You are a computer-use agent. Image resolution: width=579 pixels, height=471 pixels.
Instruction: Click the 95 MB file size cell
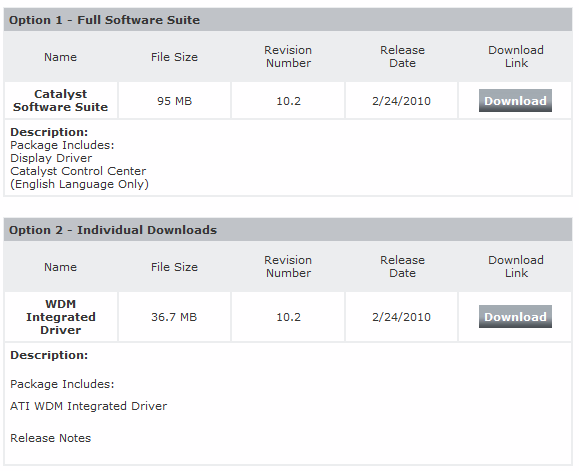[174, 100]
